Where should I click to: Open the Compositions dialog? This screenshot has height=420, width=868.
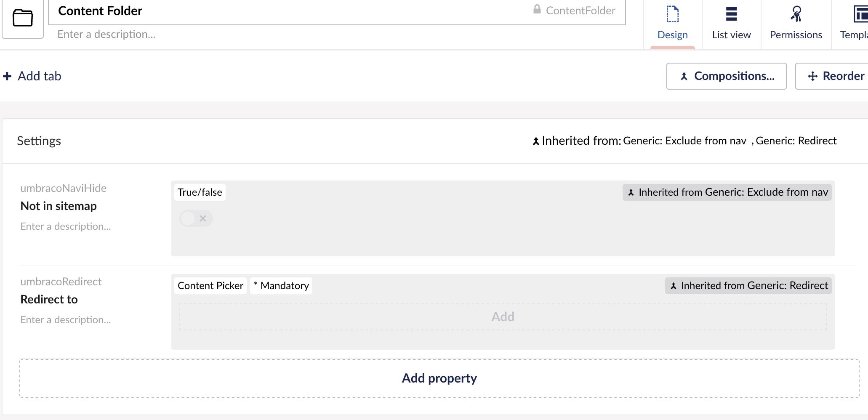(726, 76)
